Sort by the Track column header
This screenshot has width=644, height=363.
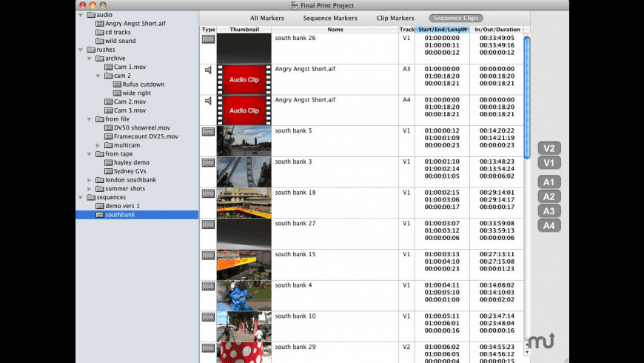[406, 30]
